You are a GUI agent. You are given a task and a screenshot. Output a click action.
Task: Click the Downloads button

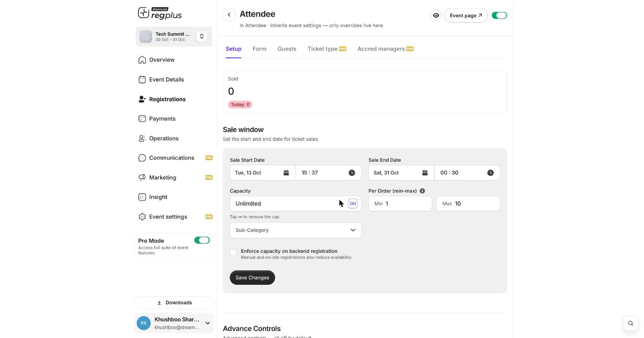(x=174, y=303)
